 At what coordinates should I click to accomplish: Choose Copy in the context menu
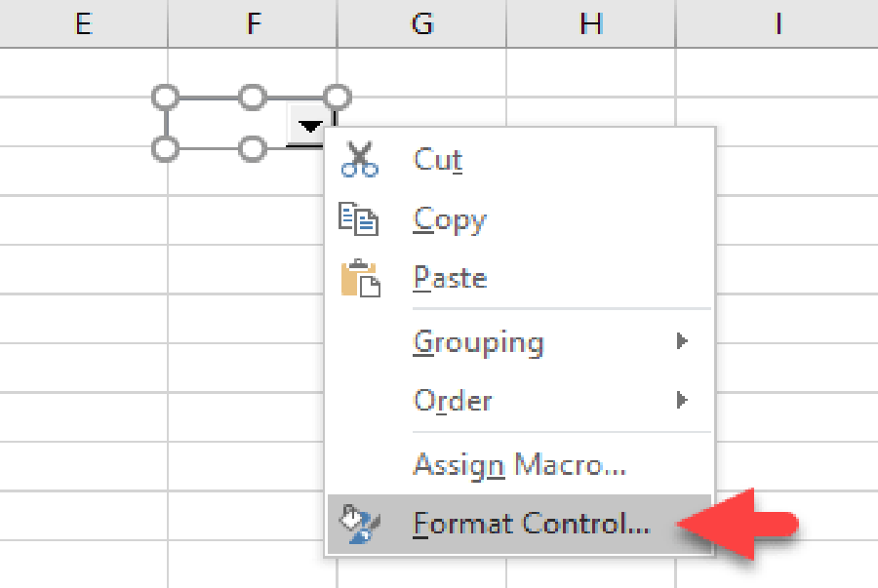point(519,219)
